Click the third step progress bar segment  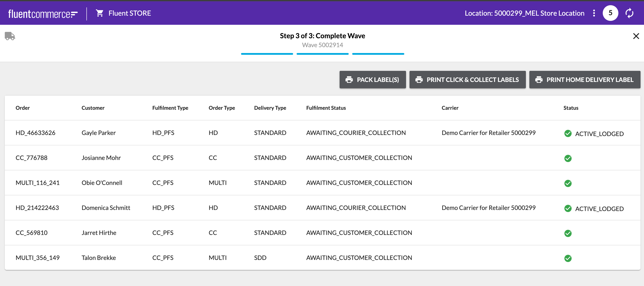coord(378,54)
